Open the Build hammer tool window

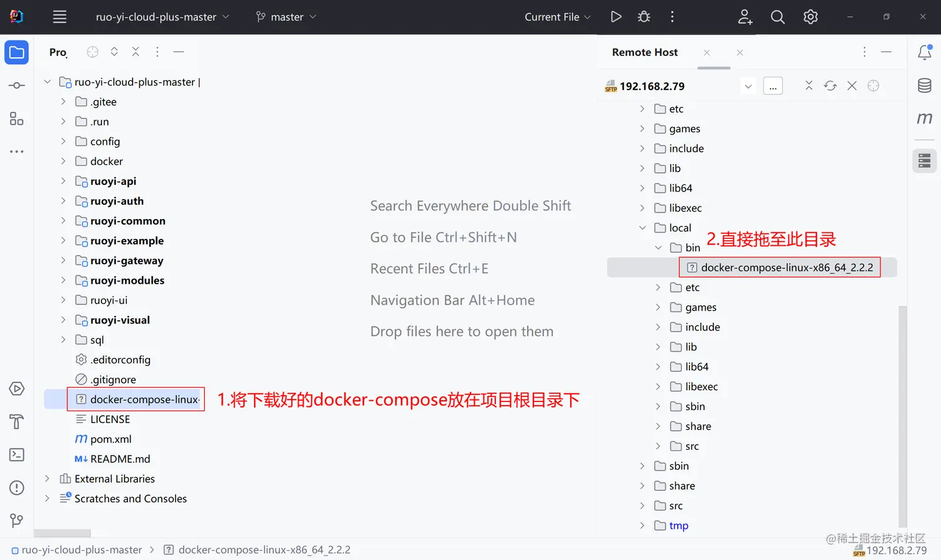tap(17, 422)
